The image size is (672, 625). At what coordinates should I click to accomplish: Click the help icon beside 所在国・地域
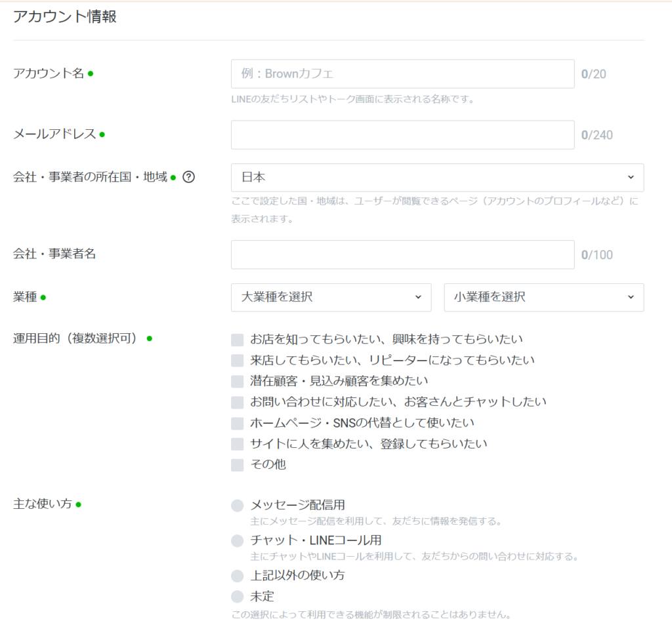[188, 177]
